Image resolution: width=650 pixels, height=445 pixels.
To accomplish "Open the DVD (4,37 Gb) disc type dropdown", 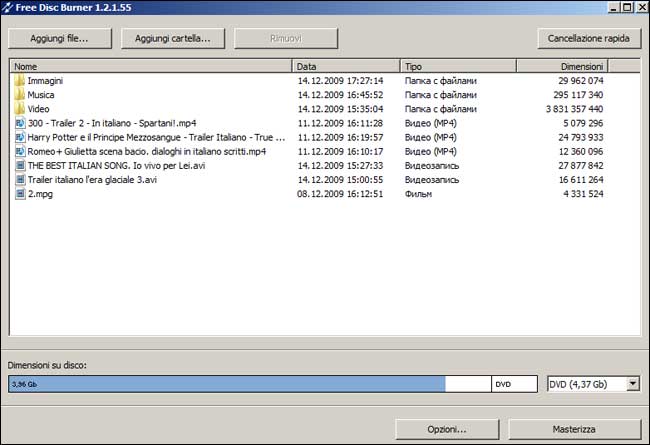I will tap(593, 384).
